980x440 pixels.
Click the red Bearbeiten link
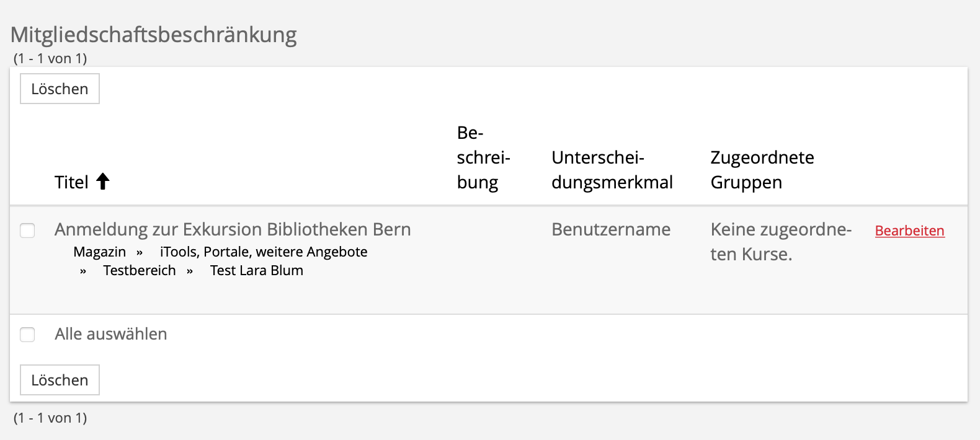(x=909, y=231)
